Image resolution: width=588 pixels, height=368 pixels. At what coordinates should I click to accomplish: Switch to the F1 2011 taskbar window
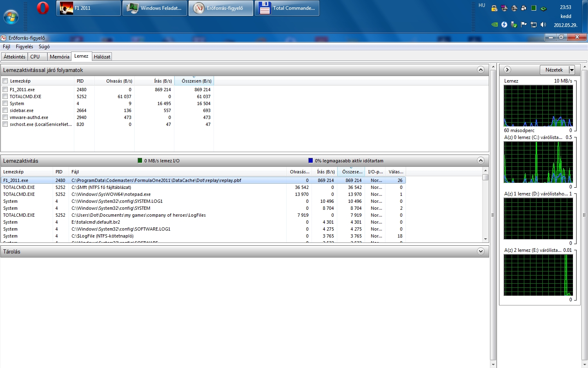pyautogui.click(x=89, y=8)
